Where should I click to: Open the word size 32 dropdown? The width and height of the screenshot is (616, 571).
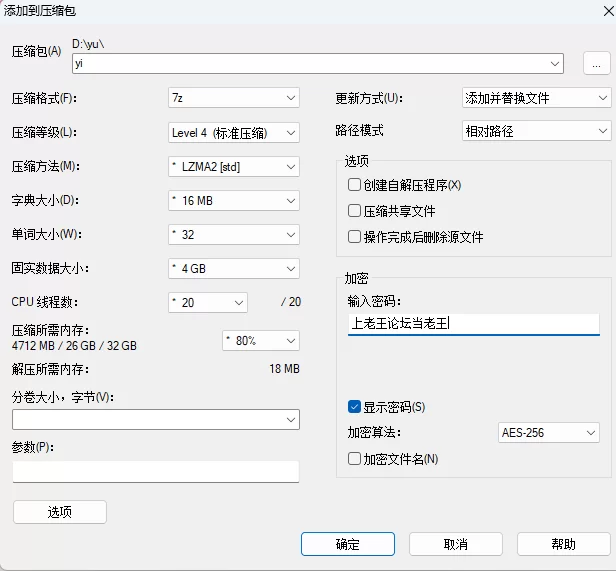pyautogui.click(x=234, y=234)
